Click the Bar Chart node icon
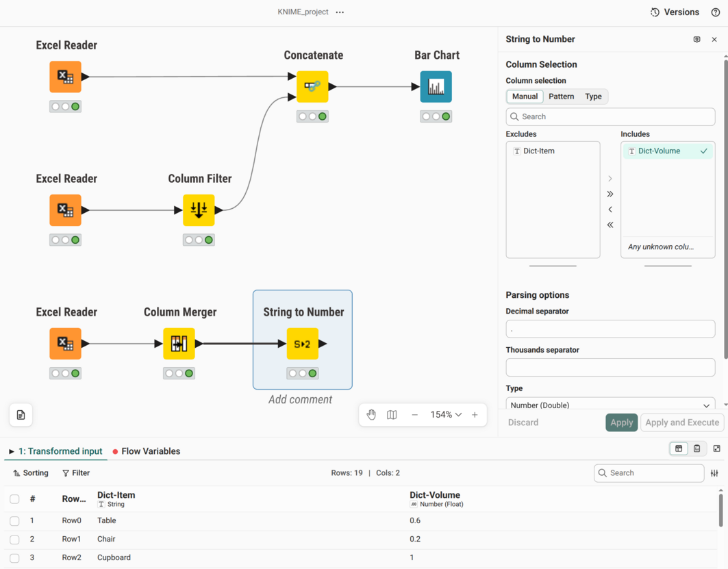The height and width of the screenshot is (569, 728). point(436,87)
